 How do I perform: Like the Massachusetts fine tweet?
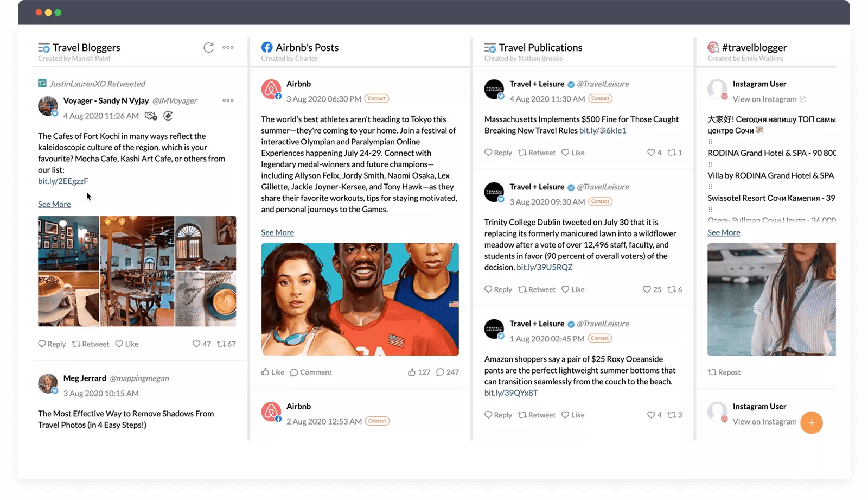[573, 153]
